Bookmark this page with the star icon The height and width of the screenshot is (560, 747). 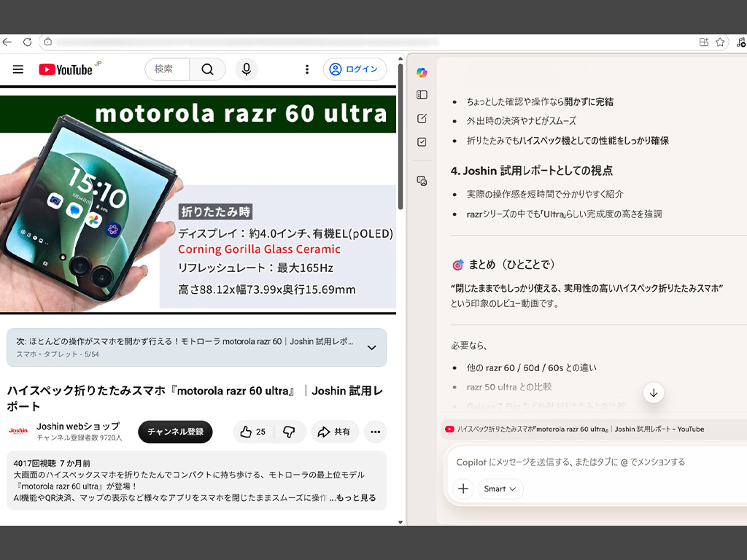720,42
